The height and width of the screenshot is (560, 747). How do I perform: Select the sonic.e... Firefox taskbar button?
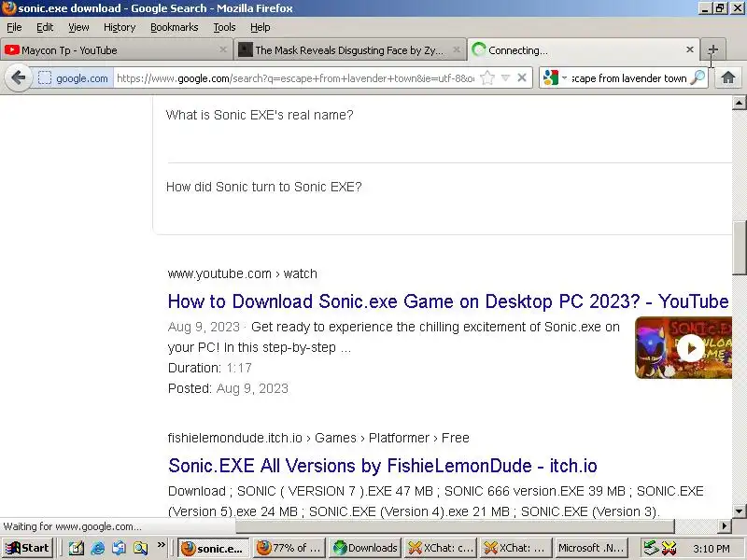click(x=214, y=548)
